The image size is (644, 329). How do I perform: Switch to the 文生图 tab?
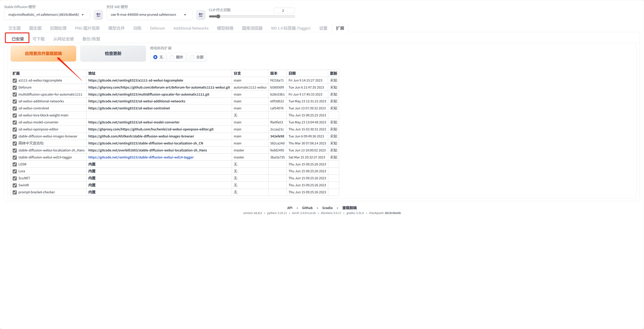15,28
